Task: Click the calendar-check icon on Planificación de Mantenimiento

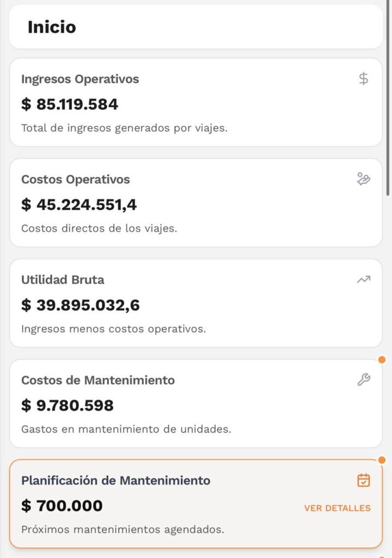Action: coord(364,480)
